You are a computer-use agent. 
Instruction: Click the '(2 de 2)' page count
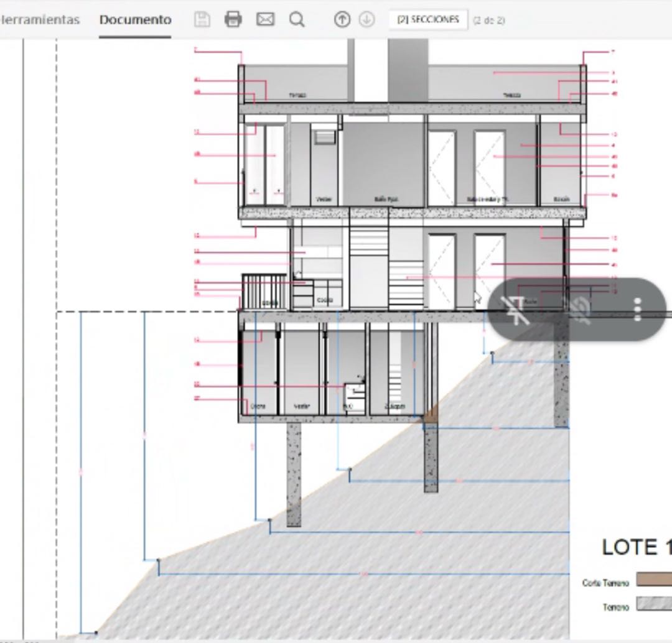click(x=489, y=20)
